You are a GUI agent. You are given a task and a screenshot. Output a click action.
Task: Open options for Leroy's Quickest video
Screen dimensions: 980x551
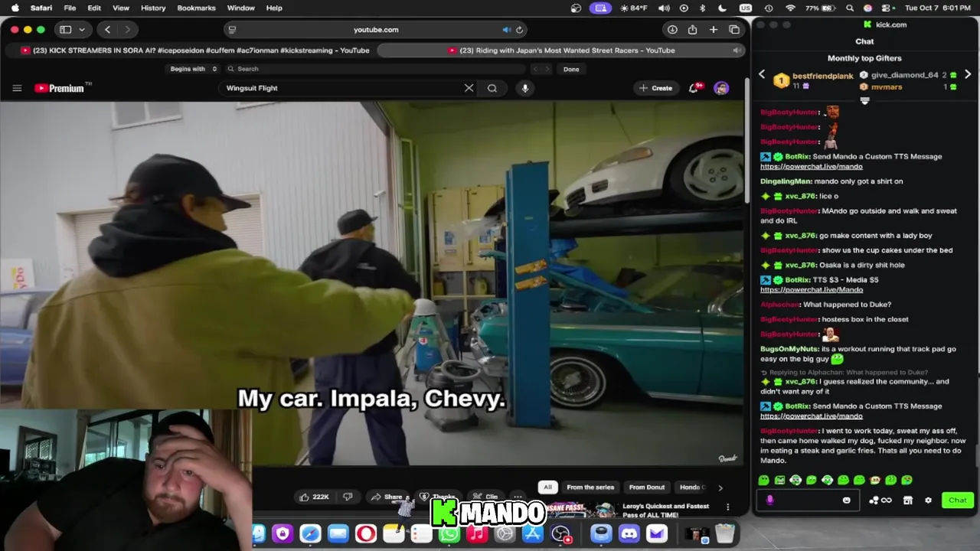tap(727, 507)
